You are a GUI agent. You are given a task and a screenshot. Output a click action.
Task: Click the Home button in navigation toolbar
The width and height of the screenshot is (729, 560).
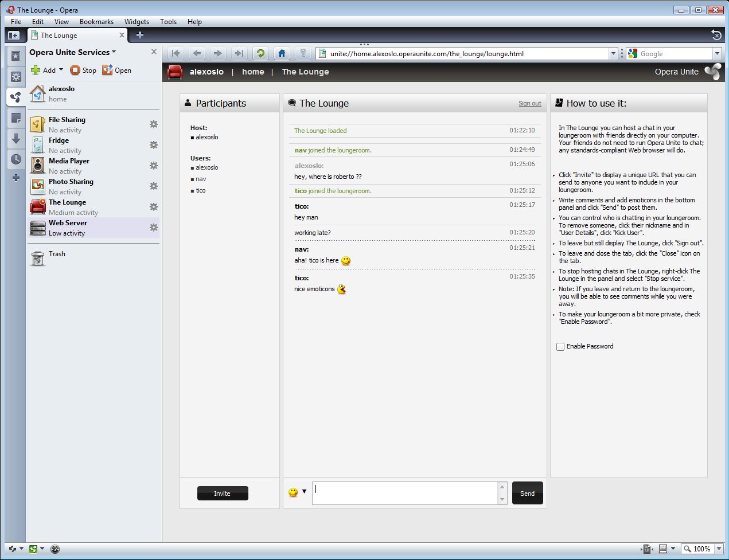(282, 53)
